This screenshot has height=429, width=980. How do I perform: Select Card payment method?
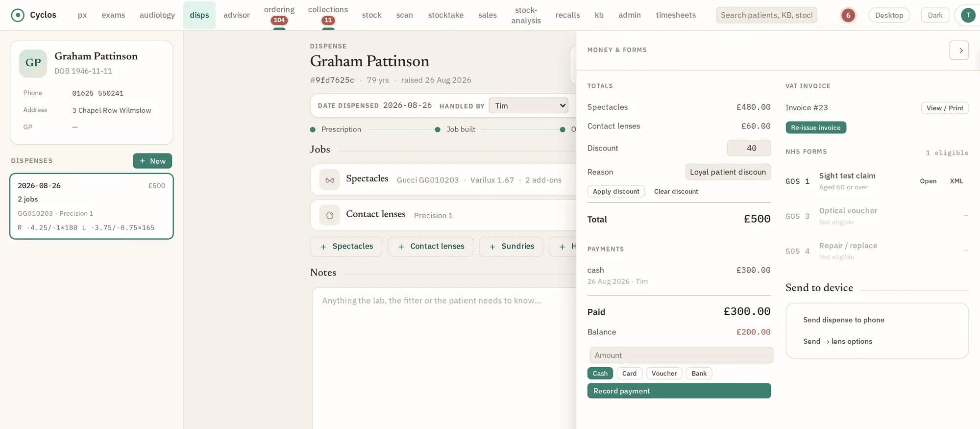(629, 373)
